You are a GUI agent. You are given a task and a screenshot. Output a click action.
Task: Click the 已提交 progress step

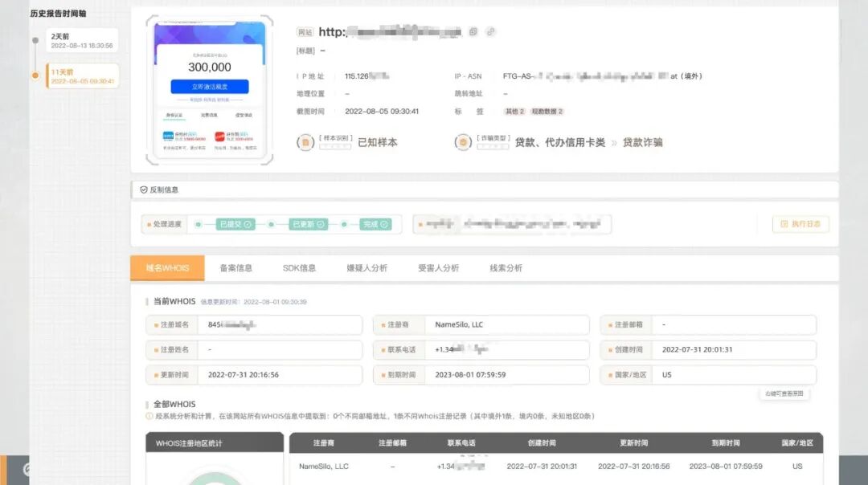point(235,224)
